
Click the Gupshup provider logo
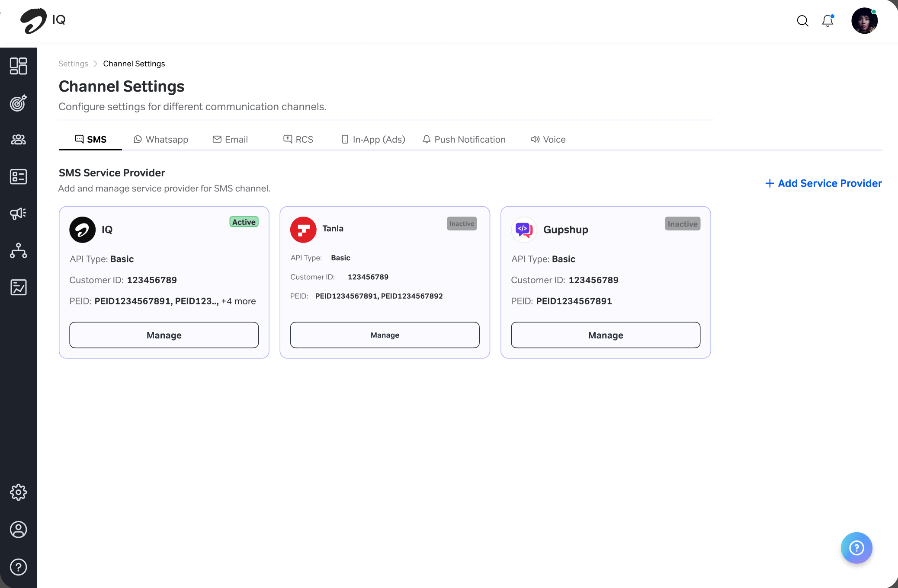tap(524, 230)
